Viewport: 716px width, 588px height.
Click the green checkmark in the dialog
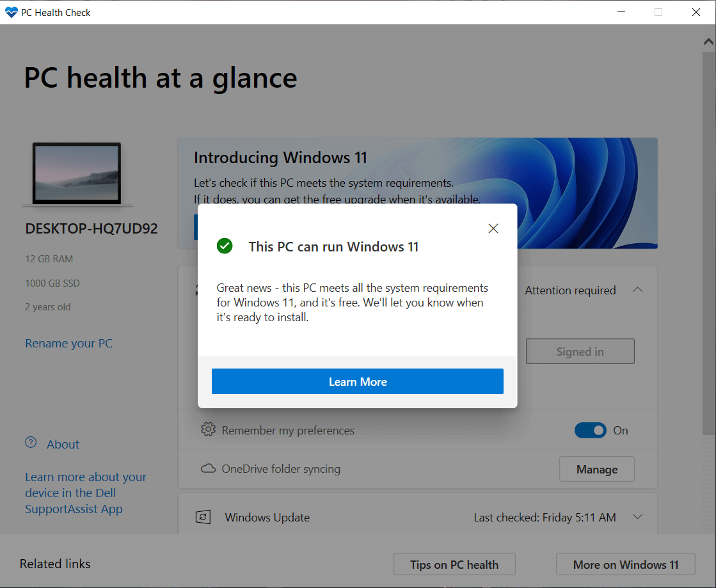[x=225, y=246]
